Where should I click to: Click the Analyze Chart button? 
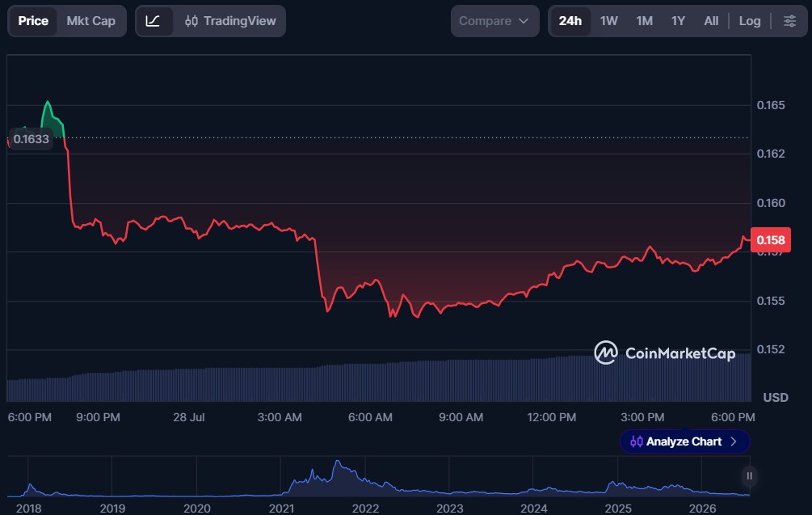[684, 441]
